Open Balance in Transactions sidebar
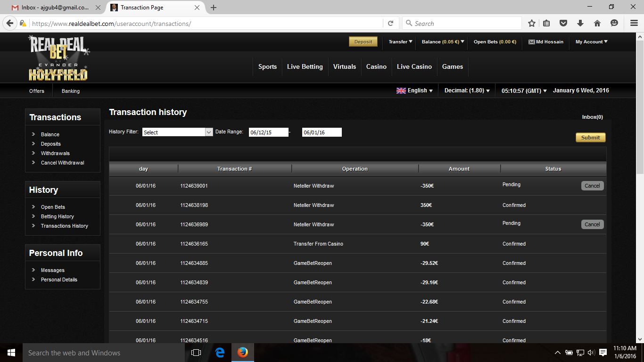Image resolution: width=644 pixels, height=362 pixels. [50, 134]
